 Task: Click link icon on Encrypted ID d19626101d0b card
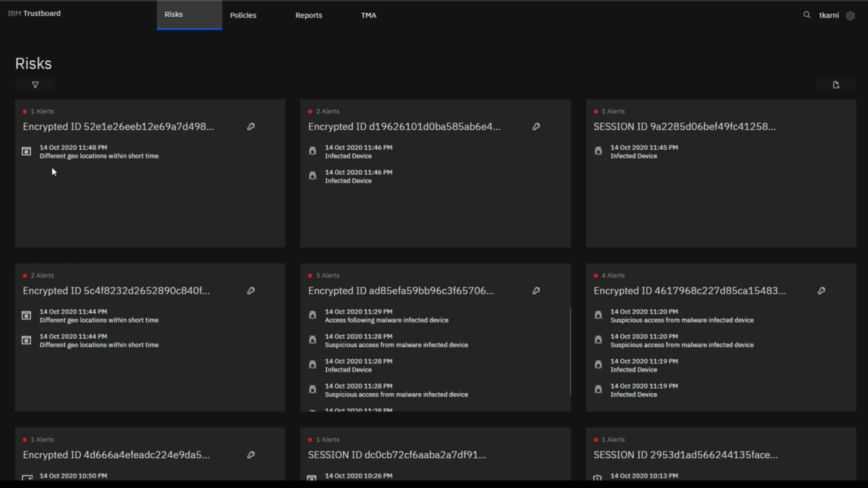tap(536, 127)
